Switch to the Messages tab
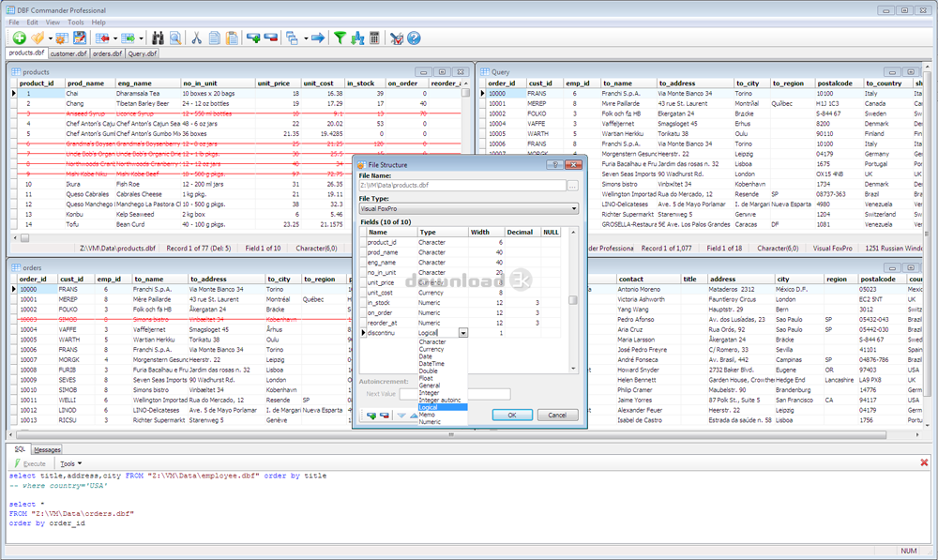938x560 pixels. (47, 449)
